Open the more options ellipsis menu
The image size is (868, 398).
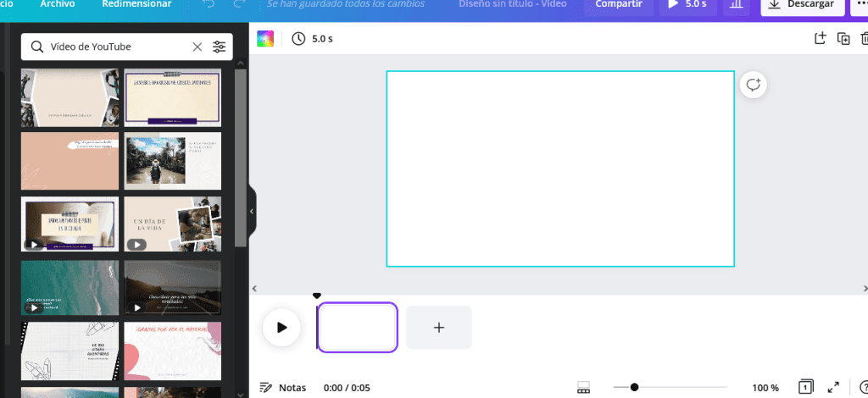pos(860,4)
